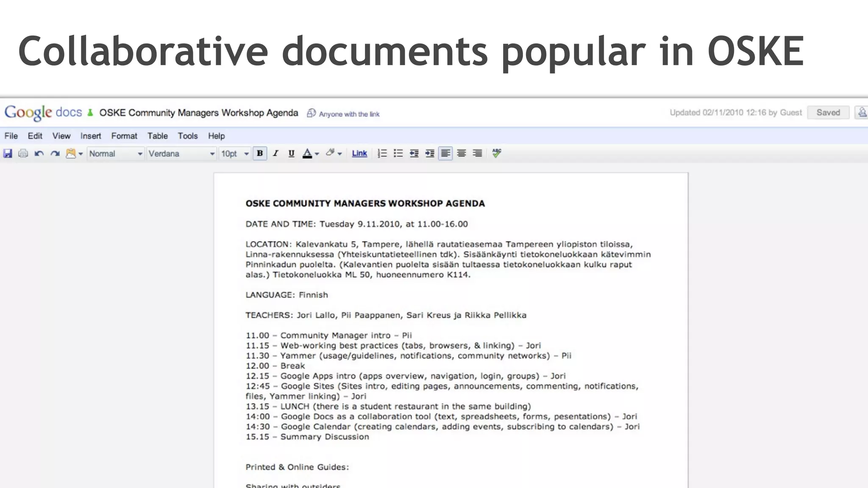
Task: Apply the text color A icon
Action: click(x=307, y=153)
